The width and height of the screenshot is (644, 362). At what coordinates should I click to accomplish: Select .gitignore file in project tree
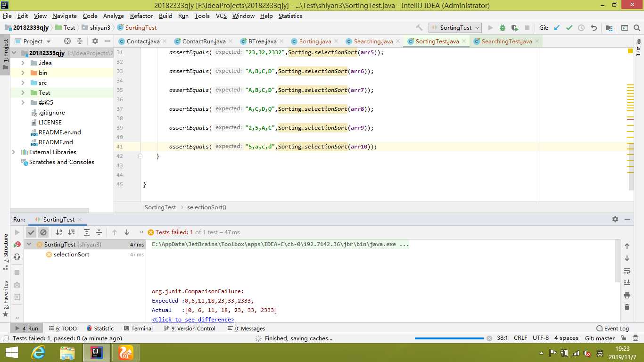point(52,112)
